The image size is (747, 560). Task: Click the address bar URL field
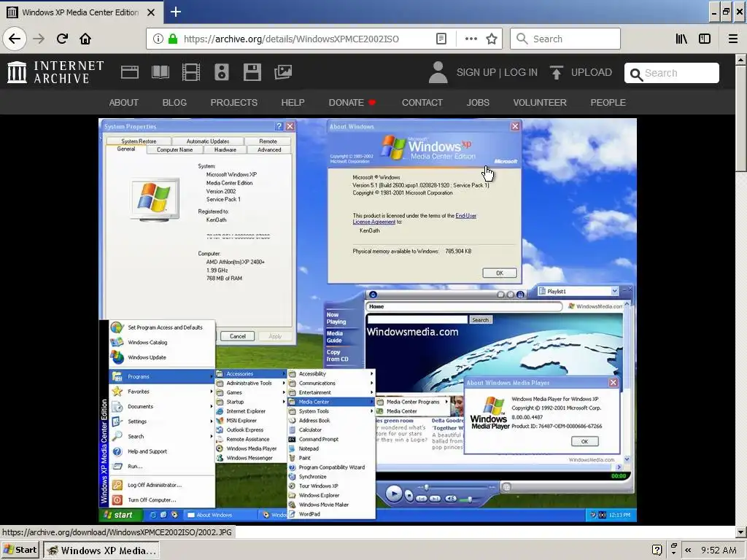point(291,39)
